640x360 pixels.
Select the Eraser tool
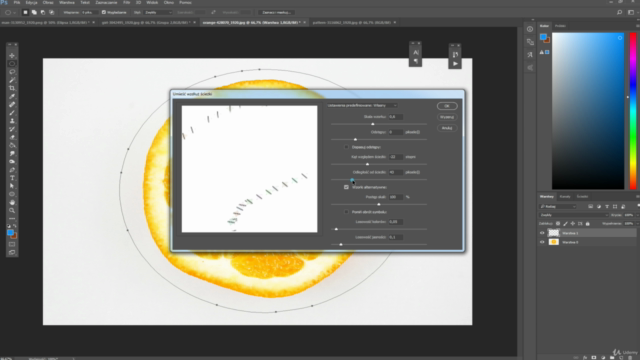point(12,137)
